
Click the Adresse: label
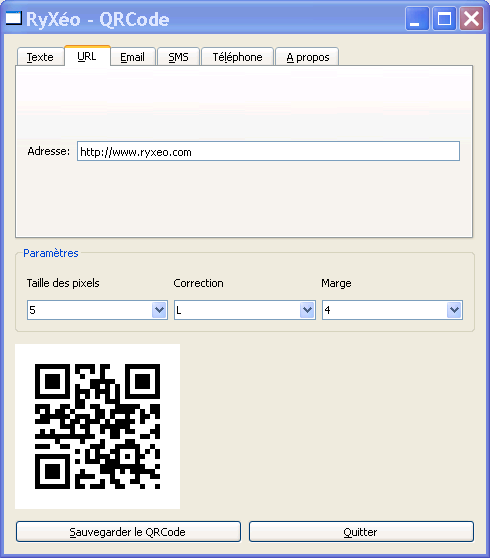(x=49, y=151)
